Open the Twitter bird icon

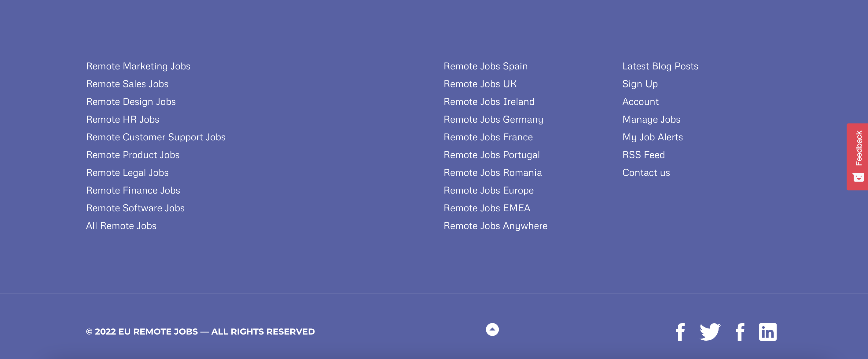coord(709,332)
